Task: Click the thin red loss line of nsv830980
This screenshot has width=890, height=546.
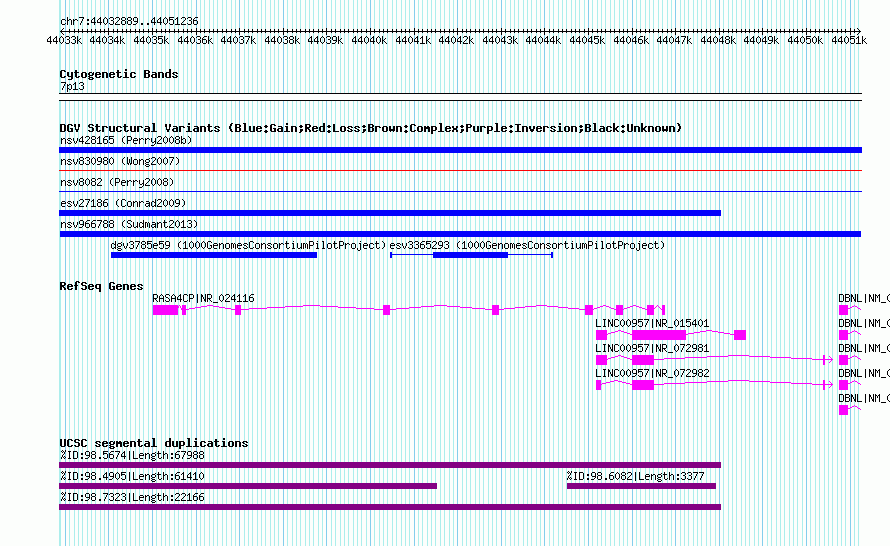Action: (x=460, y=170)
